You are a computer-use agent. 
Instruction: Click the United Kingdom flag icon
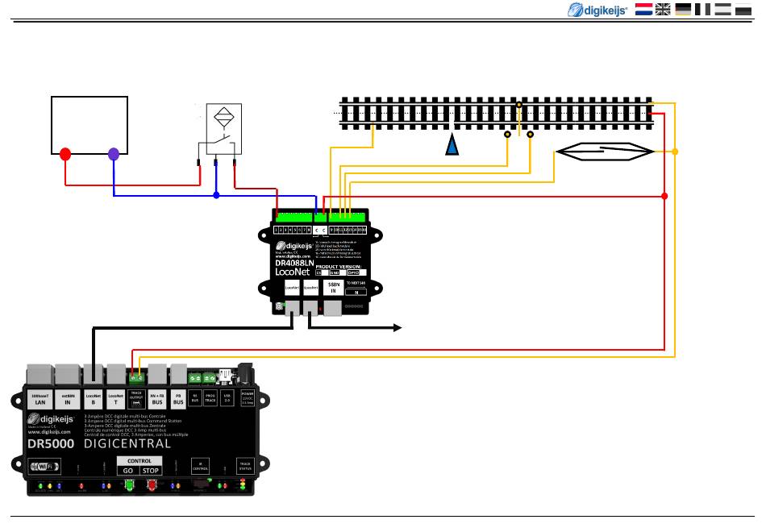point(664,10)
